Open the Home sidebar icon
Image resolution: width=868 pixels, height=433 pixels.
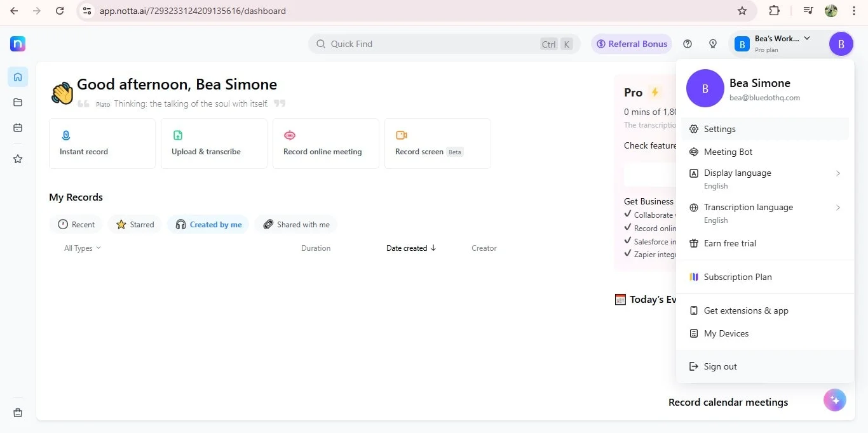(18, 77)
